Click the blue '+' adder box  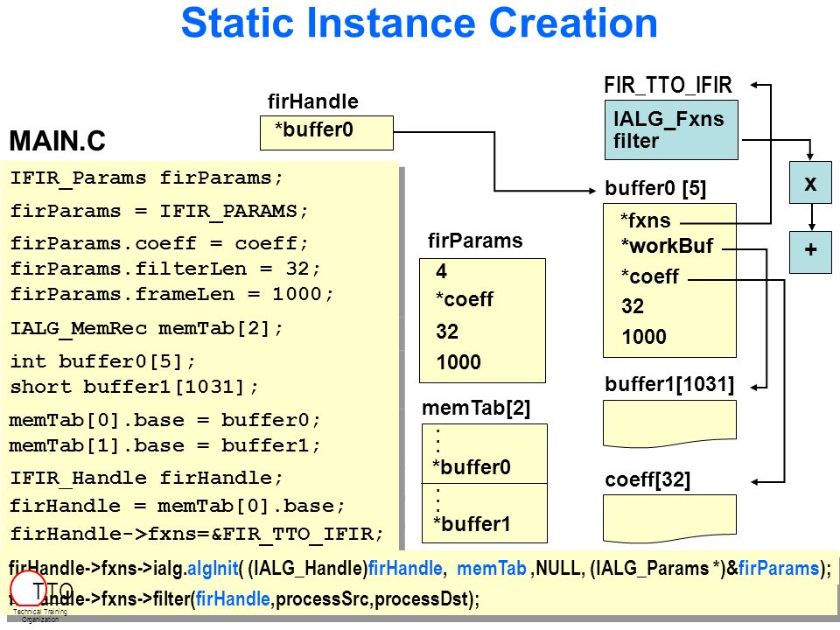(810, 252)
